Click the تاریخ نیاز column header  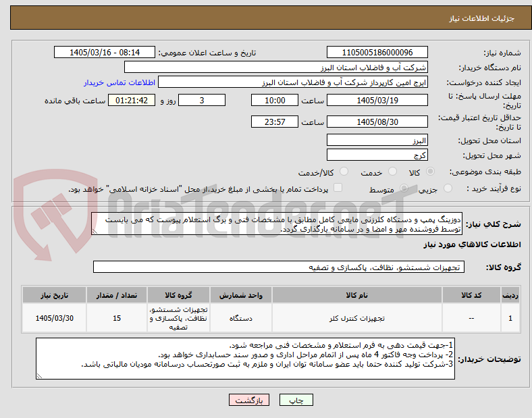(x=54, y=295)
